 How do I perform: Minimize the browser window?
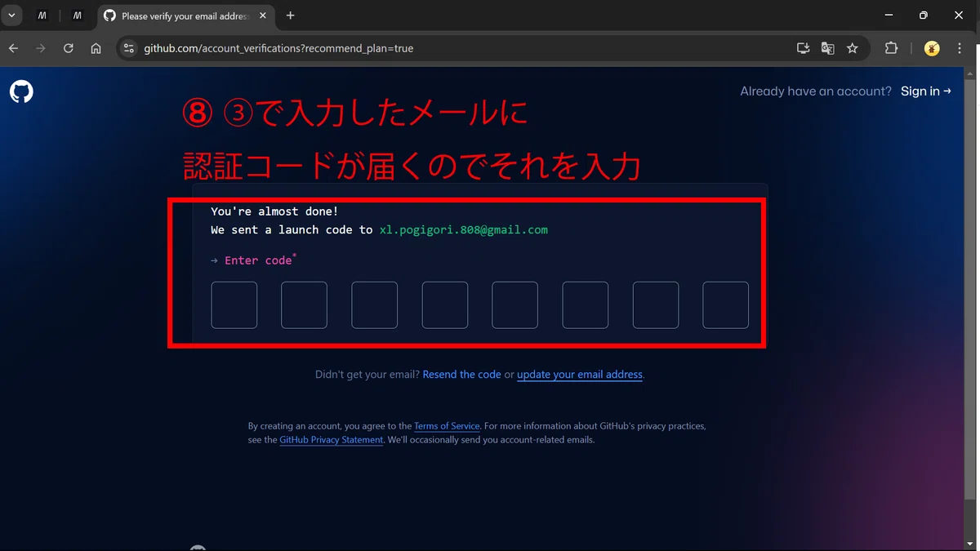point(888,16)
